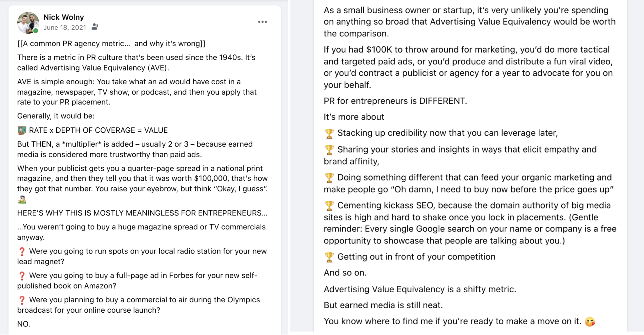Click the teacher emoji before RATE formula
644x335 pixels.
[22, 130]
